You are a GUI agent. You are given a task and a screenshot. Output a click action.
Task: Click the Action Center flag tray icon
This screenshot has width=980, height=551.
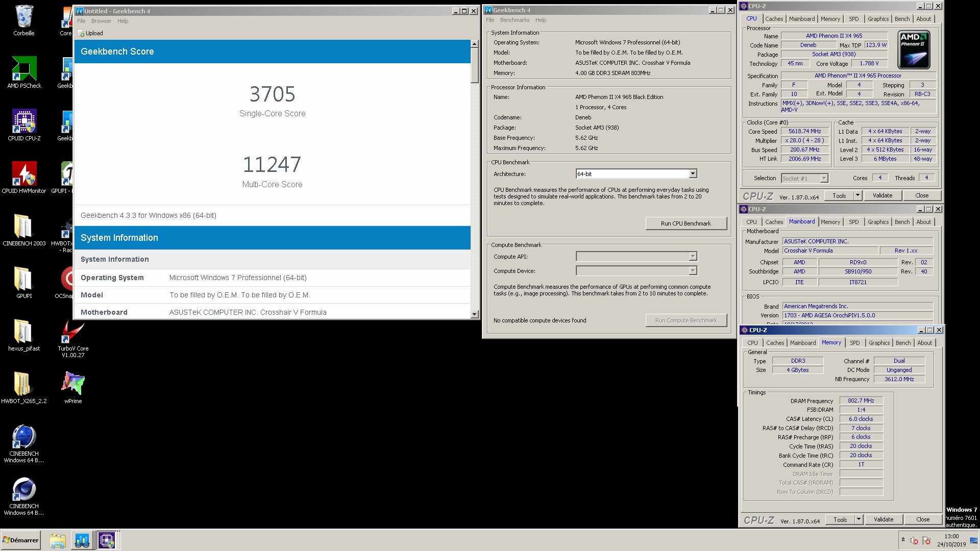[x=926, y=540]
